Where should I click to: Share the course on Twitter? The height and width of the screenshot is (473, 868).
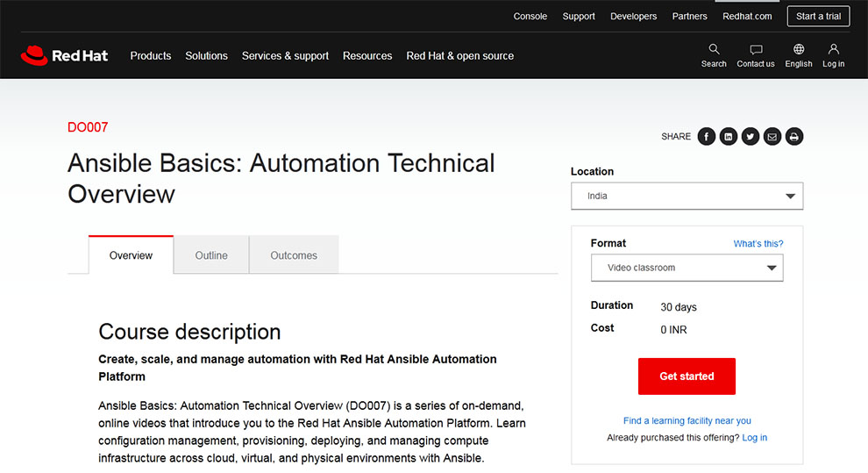coord(751,136)
